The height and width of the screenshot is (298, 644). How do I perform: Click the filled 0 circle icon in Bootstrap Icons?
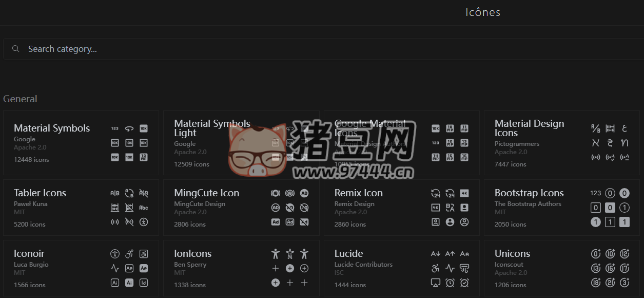625,193
